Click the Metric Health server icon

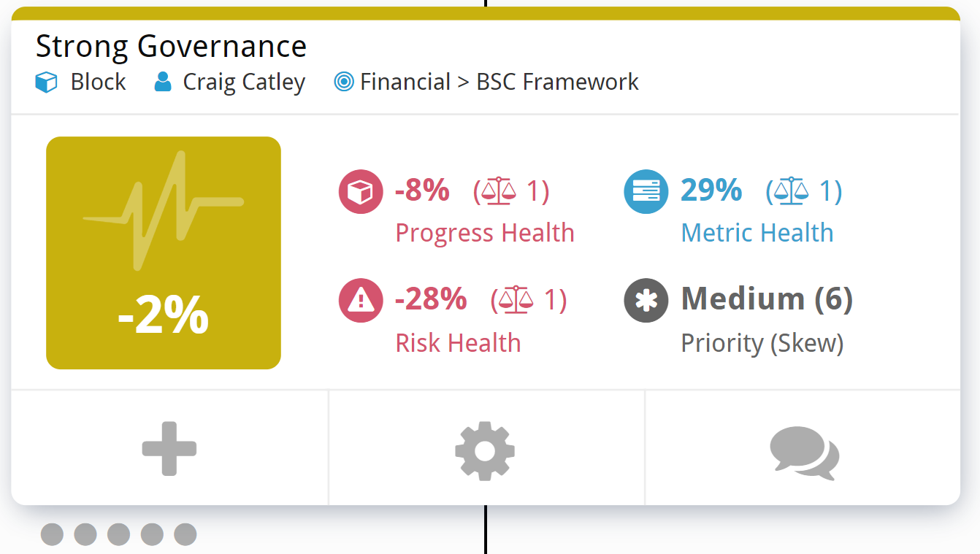coord(646,191)
